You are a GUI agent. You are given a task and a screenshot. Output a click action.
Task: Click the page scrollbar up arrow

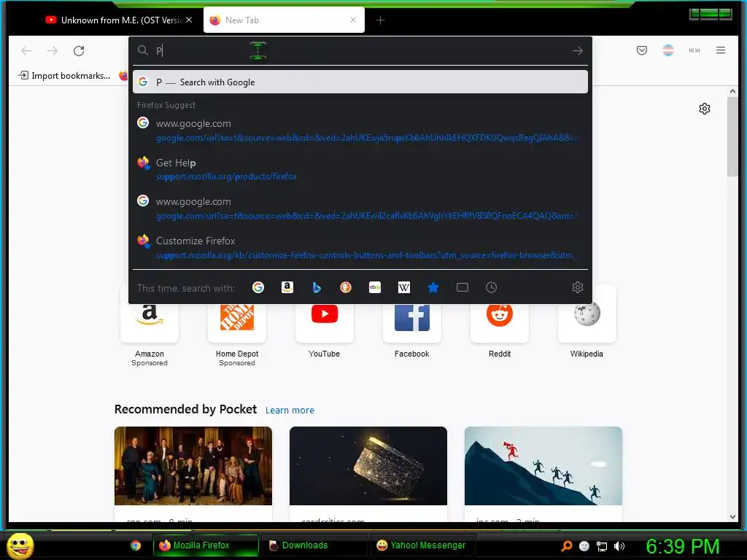[732, 91]
